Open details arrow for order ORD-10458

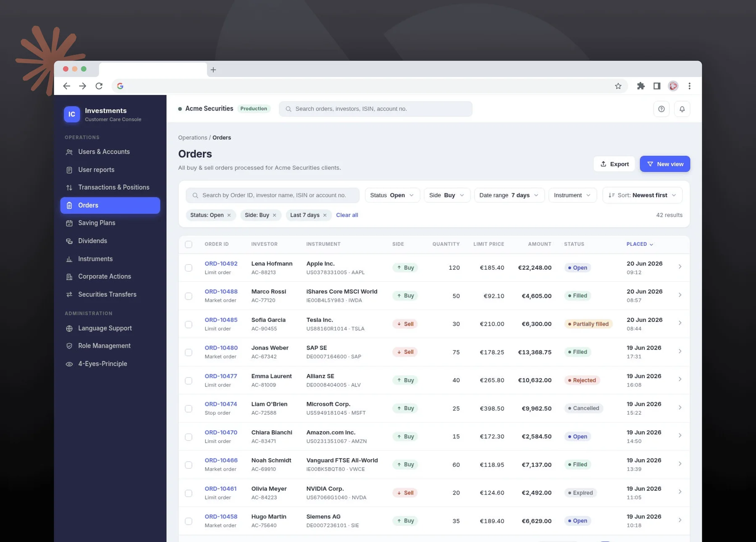680,520
